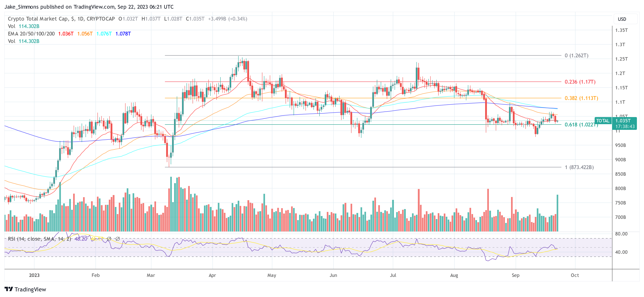
Task: Click the TradingView logo at the bottom
Action: pyautogui.click(x=25, y=289)
